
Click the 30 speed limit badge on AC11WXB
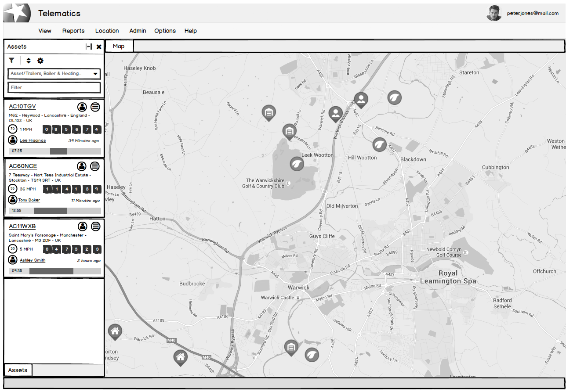pos(13,249)
